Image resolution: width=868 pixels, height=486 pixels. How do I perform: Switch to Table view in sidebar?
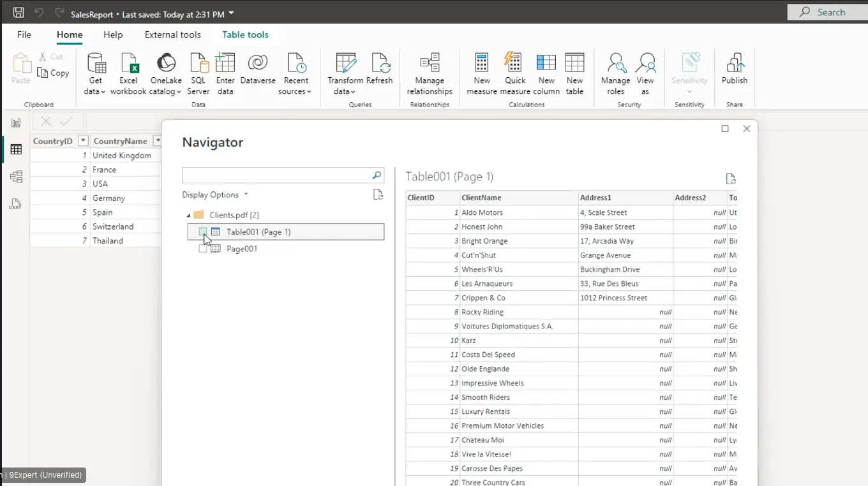click(x=16, y=149)
